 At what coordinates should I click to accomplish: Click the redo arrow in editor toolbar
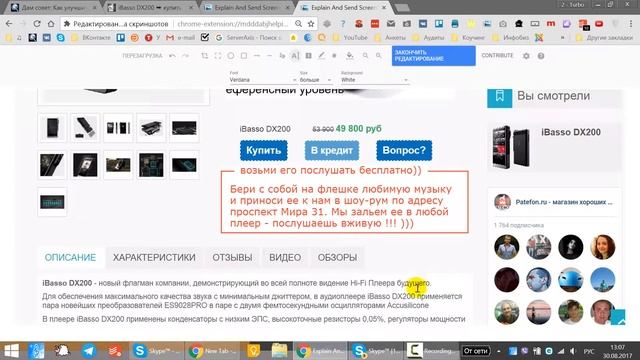[185, 56]
